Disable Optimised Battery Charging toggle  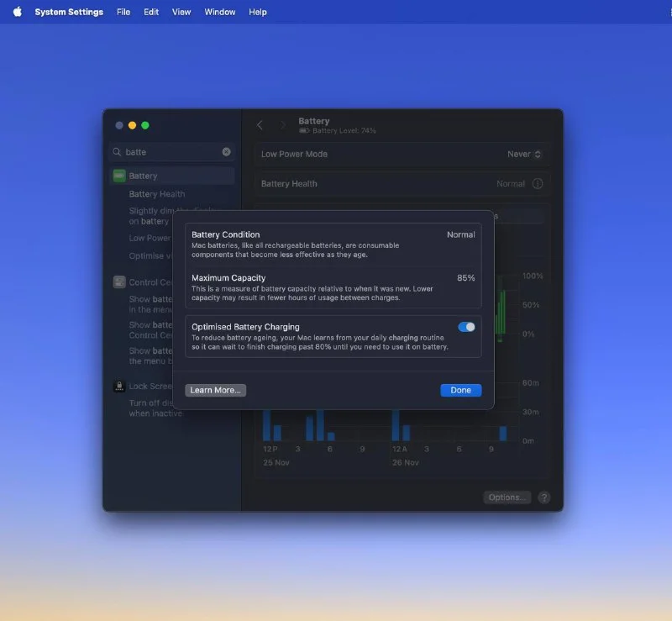click(466, 327)
